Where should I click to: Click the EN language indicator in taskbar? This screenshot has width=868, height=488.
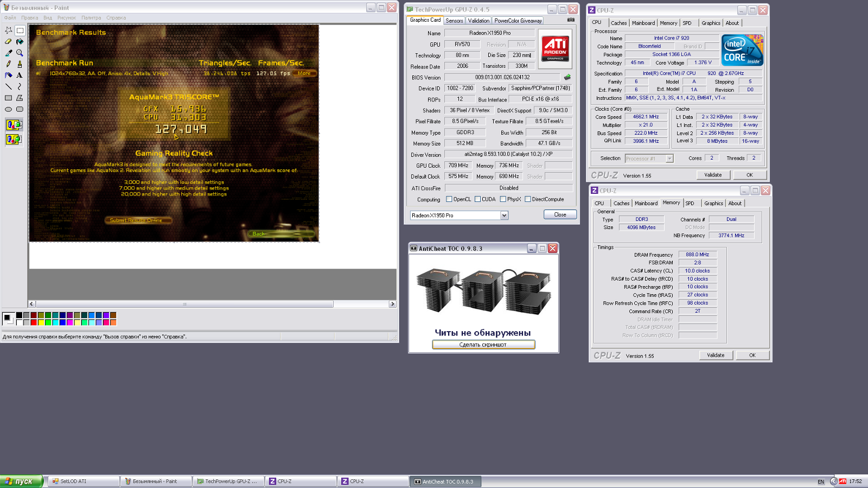coord(821,481)
